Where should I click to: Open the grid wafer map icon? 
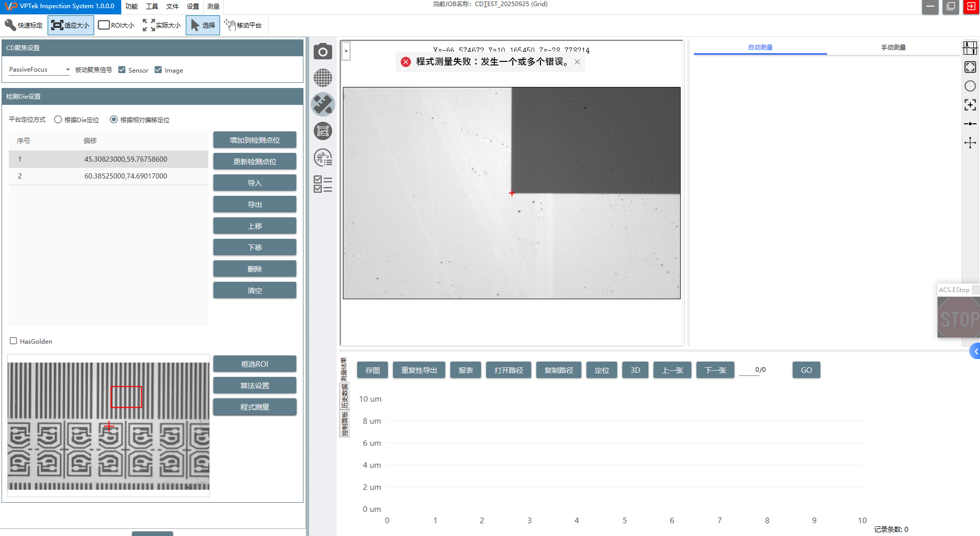point(322,78)
